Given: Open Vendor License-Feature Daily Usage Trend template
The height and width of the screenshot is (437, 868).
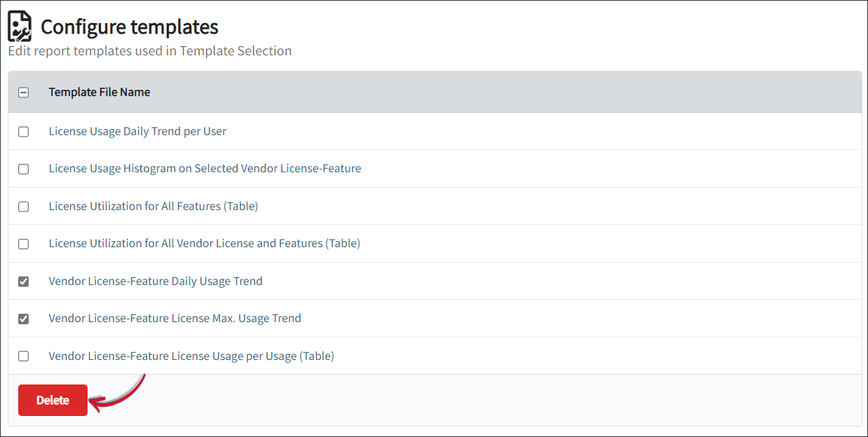Looking at the screenshot, I should coord(156,281).
